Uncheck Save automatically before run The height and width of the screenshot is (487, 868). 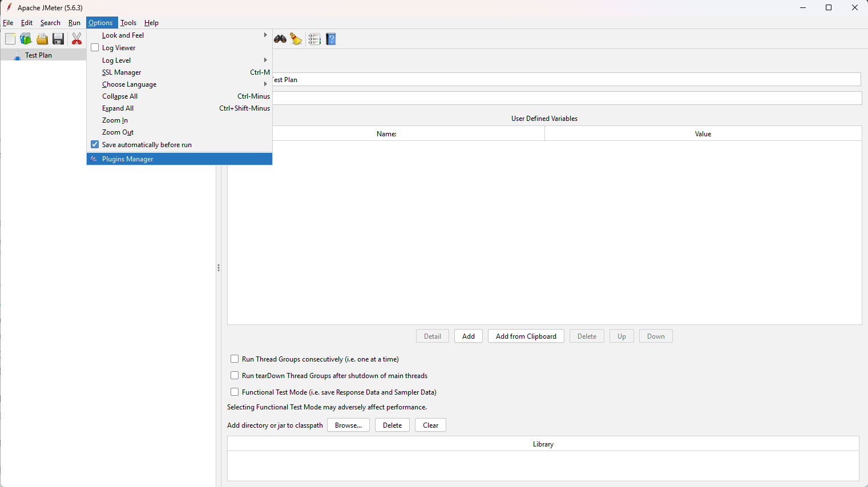point(95,145)
